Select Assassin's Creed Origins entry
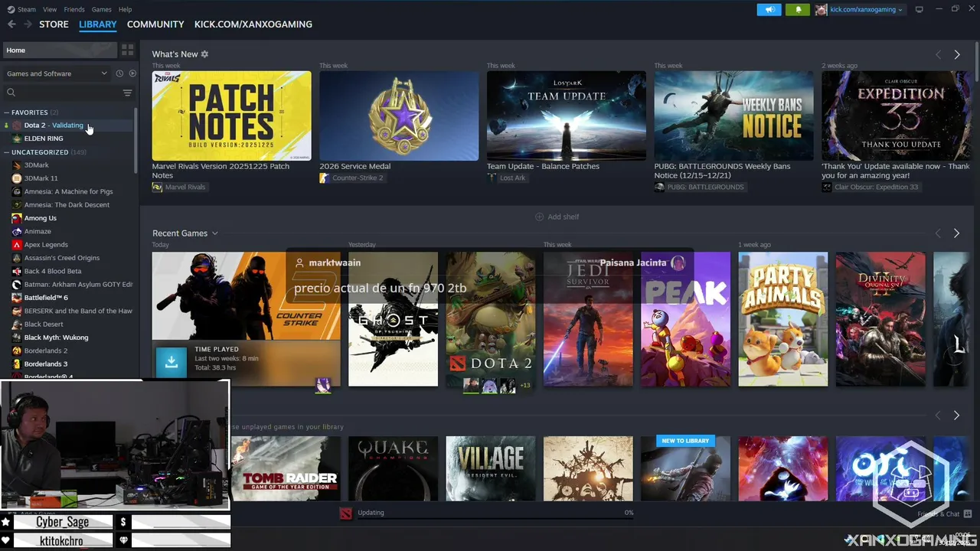Image resolution: width=980 pixels, height=551 pixels. (62, 258)
